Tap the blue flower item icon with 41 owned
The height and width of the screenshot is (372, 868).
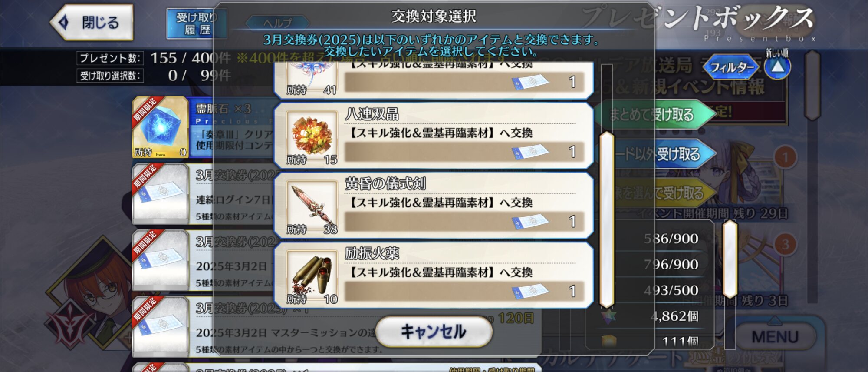312,78
